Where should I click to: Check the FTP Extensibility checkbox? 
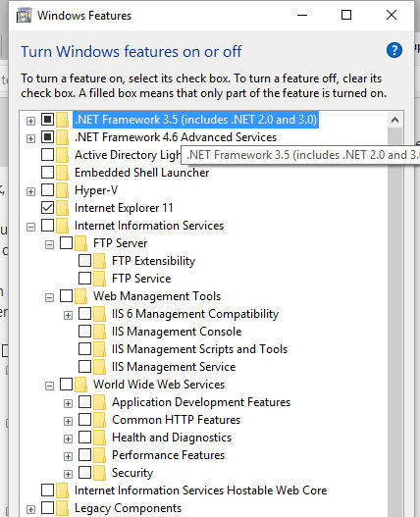(84, 261)
